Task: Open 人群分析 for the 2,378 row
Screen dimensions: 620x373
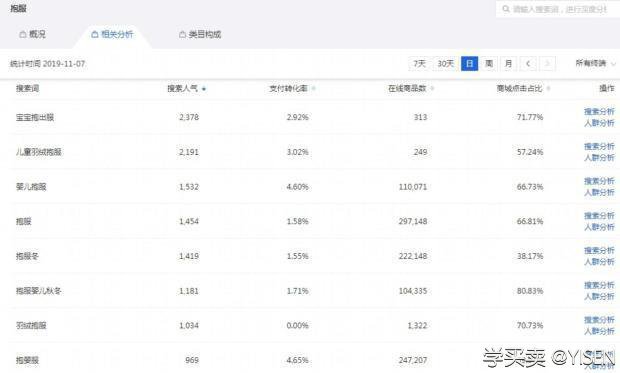Action: [x=599, y=123]
